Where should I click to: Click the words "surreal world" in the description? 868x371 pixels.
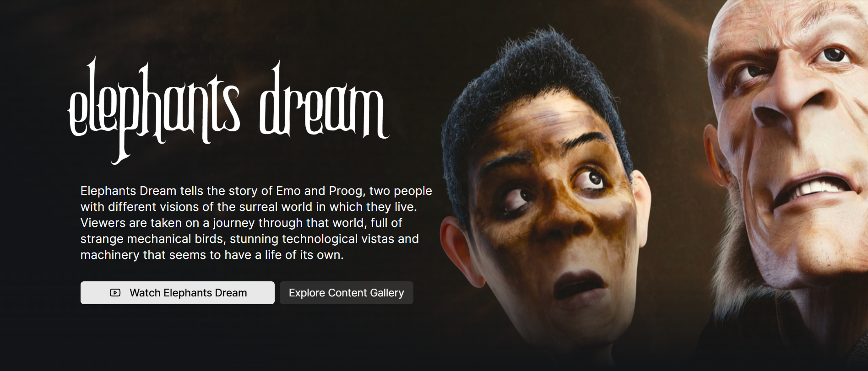coord(260,207)
